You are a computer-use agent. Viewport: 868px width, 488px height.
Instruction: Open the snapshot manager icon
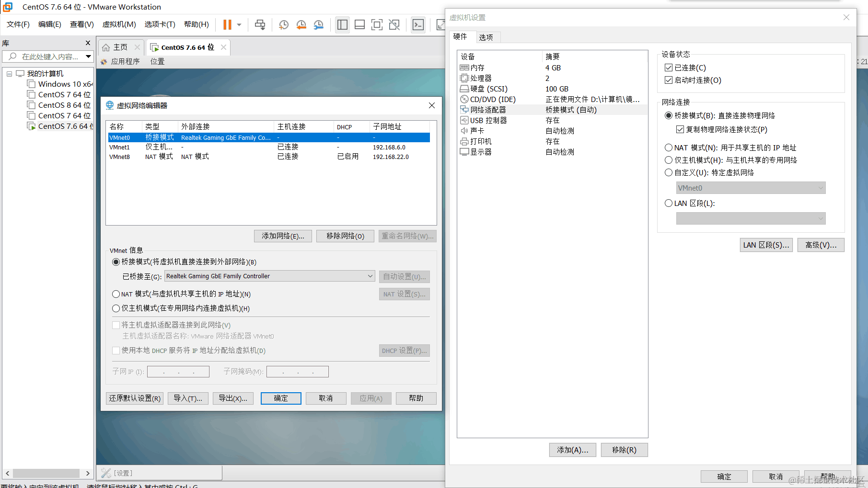point(318,24)
